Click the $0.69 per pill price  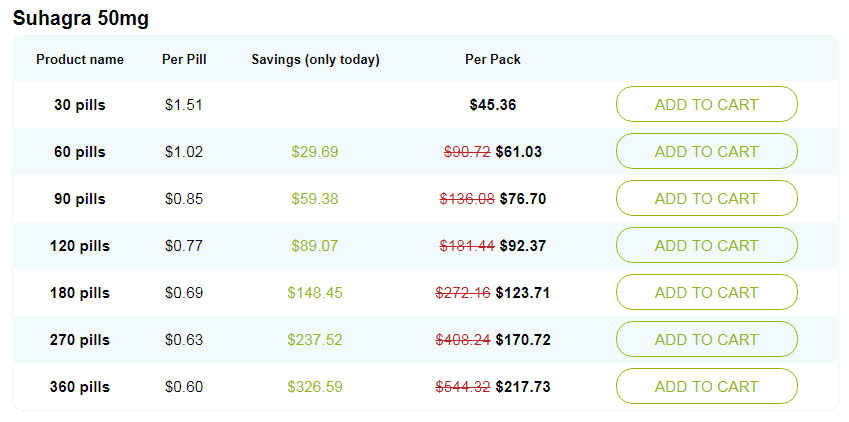pyautogui.click(x=184, y=293)
